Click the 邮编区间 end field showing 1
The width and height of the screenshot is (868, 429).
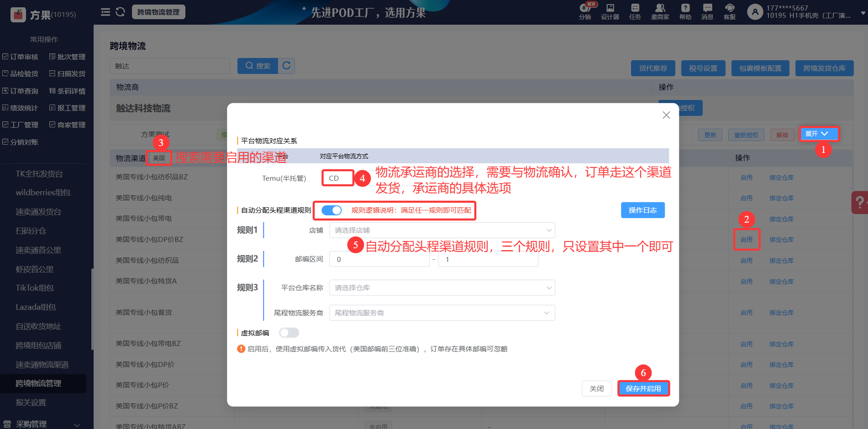[x=488, y=259]
